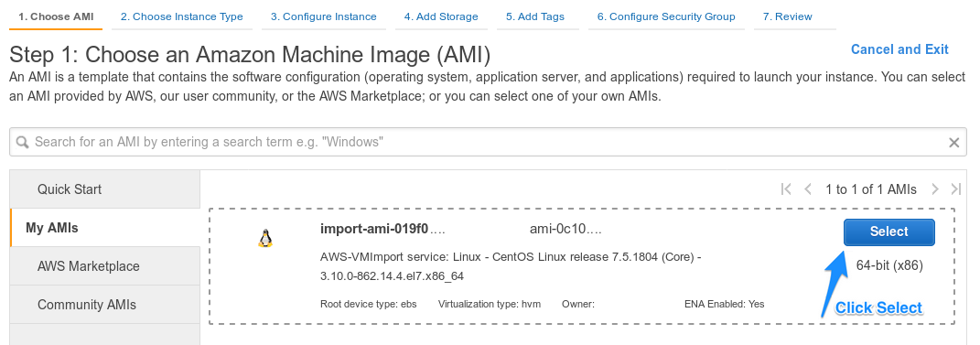980x345 pixels.
Task: Switch to 3. Configure Instance tab
Action: pos(324,16)
